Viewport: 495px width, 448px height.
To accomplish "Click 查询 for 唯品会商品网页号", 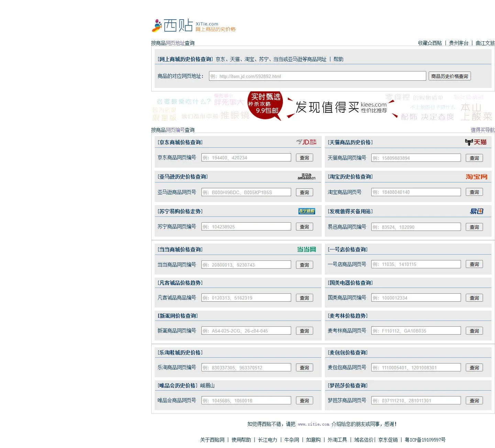I will tap(305, 401).
